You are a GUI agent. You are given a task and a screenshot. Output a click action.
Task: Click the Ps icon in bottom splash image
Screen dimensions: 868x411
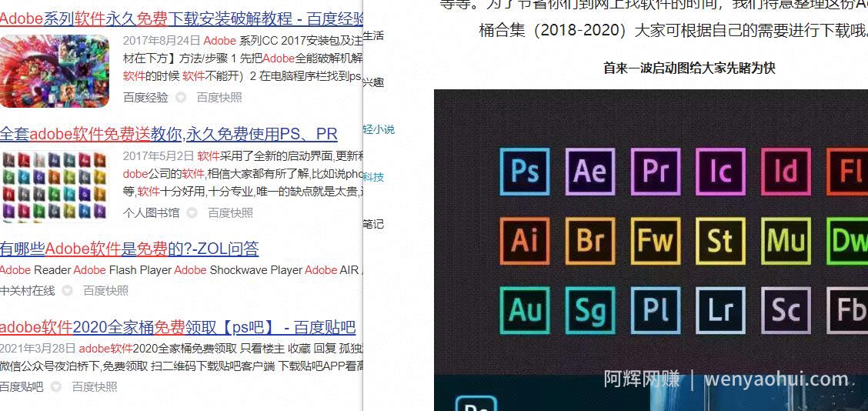point(476,403)
